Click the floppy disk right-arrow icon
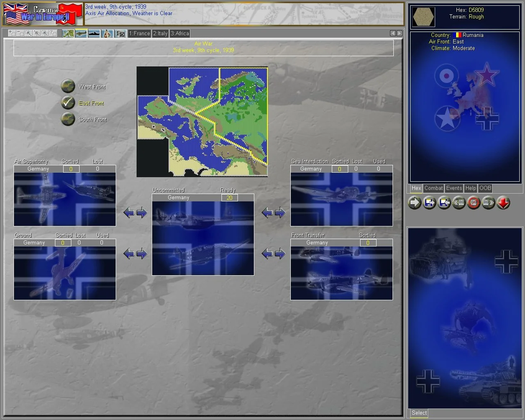The height and width of the screenshot is (420, 525). point(429,203)
